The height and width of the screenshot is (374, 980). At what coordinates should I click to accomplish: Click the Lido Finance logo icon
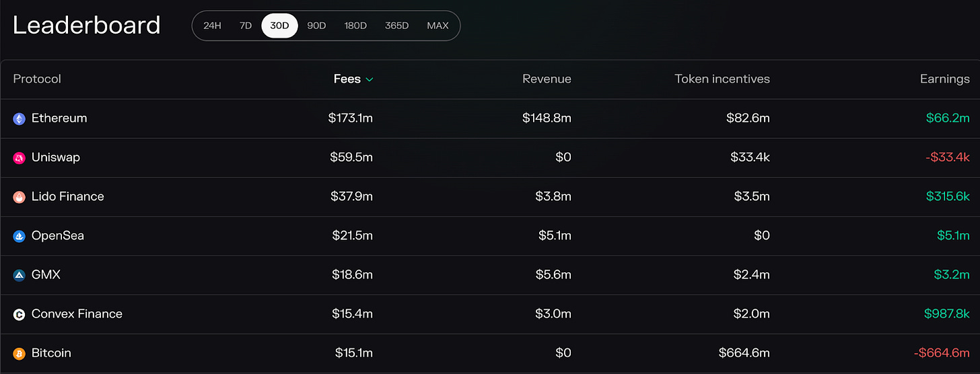19,197
